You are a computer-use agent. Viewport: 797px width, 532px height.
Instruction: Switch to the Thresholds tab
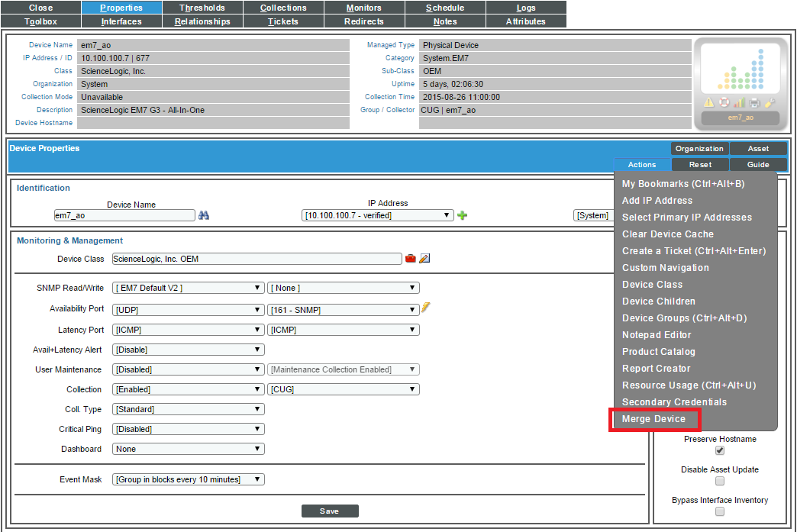click(202, 8)
